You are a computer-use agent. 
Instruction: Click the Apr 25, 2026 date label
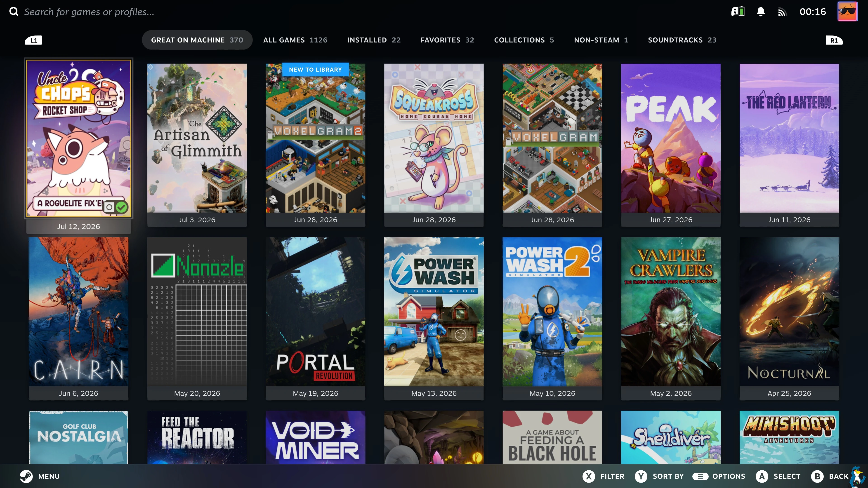coord(789,393)
